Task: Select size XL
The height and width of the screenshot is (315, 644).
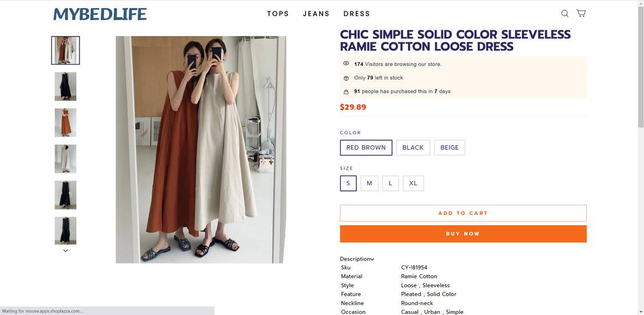Action: (x=413, y=184)
